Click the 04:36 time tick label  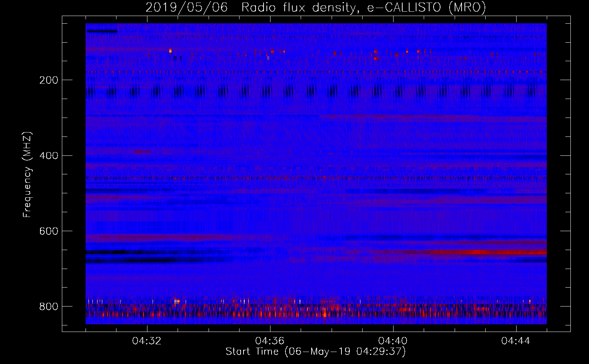[x=270, y=341]
